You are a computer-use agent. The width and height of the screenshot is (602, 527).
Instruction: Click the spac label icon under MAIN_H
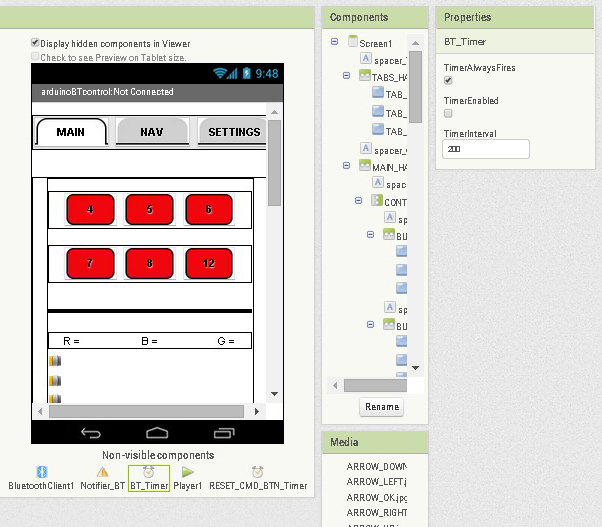(x=378, y=182)
